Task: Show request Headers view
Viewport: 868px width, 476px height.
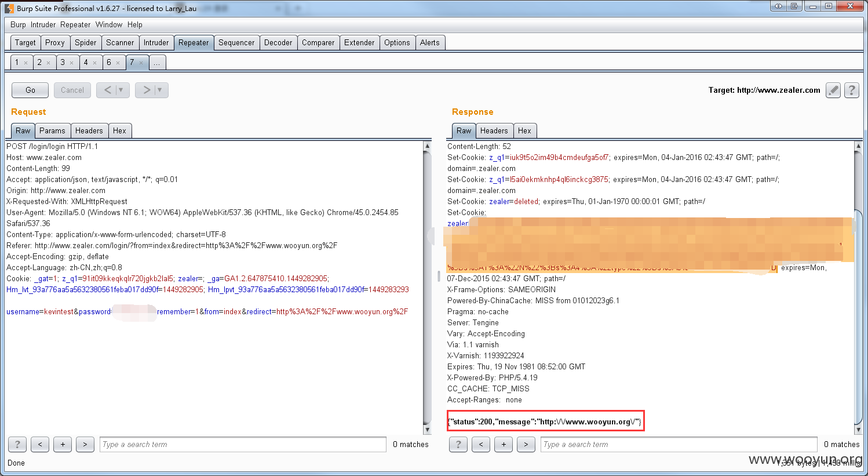Action: [89, 130]
